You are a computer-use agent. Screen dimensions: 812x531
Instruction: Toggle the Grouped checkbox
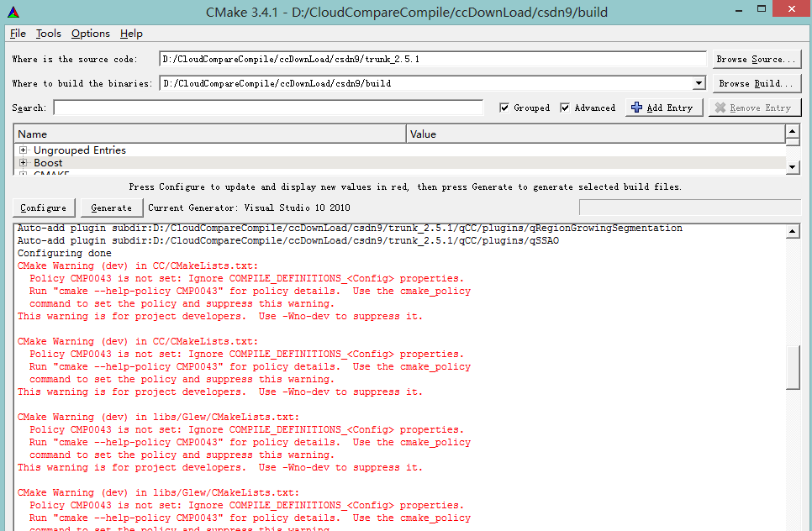[504, 108]
